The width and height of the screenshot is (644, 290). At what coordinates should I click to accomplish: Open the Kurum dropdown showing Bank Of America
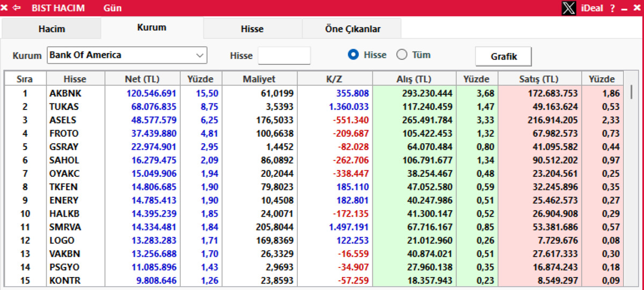[x=127, y=55]
